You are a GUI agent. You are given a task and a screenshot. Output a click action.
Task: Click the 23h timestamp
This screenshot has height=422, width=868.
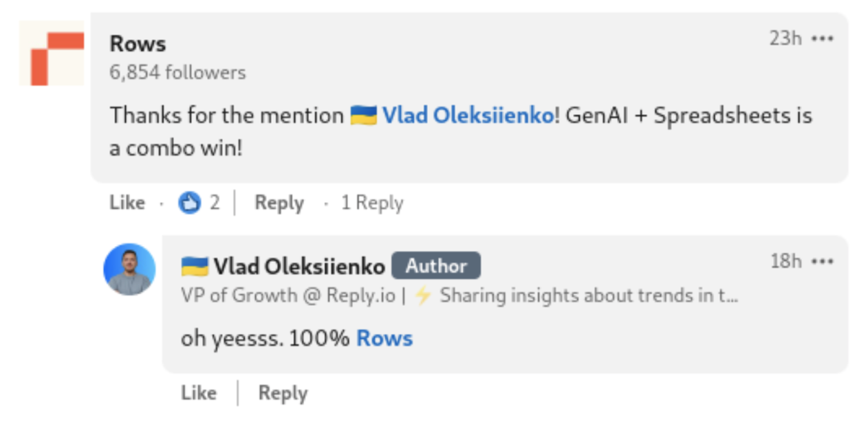[x=785, y=38]
